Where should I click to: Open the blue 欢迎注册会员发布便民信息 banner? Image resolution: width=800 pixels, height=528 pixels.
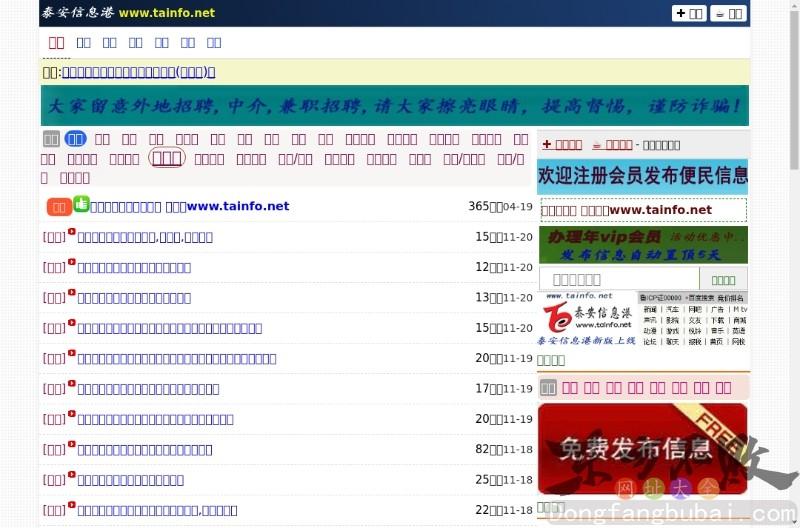click(642, 176)
